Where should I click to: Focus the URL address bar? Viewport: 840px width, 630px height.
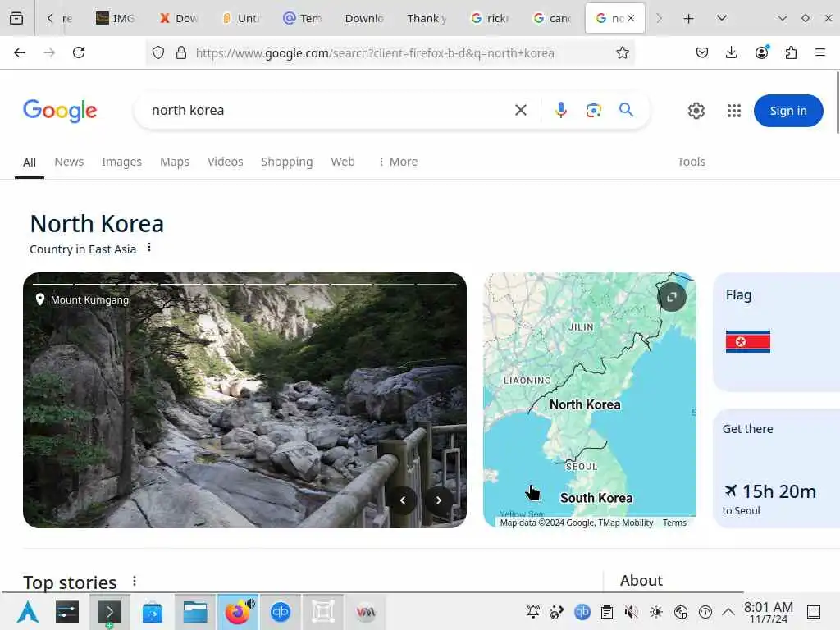coord(375,52)
